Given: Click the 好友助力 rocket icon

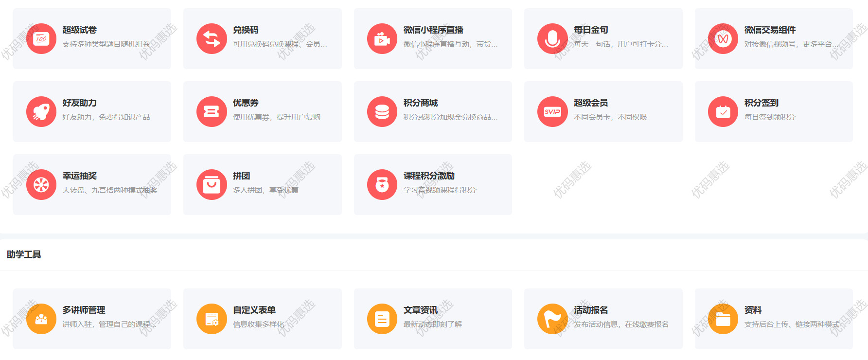Looking at the screenshot, I should [41, 111].
